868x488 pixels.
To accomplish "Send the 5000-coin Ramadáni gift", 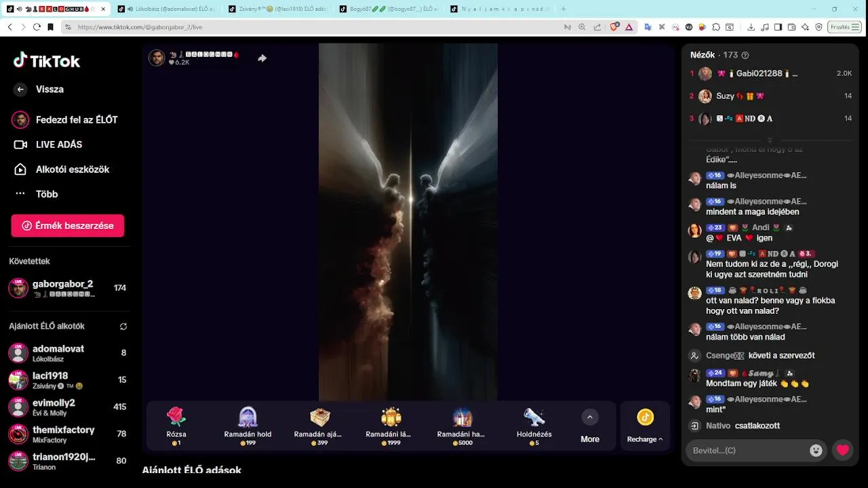I will point(462,426).
